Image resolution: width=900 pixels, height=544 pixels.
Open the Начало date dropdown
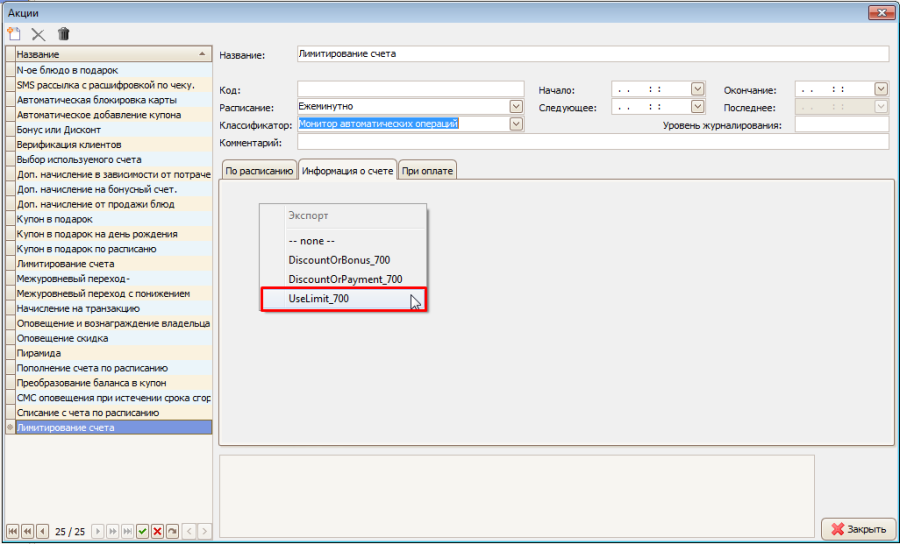pyautogui.click(x=697, y=88)
